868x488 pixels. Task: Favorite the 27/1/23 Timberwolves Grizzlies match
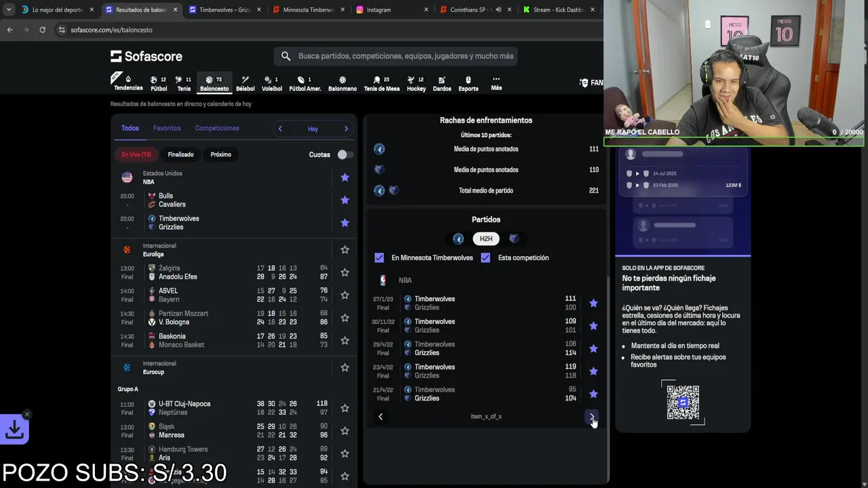point(593,303)
